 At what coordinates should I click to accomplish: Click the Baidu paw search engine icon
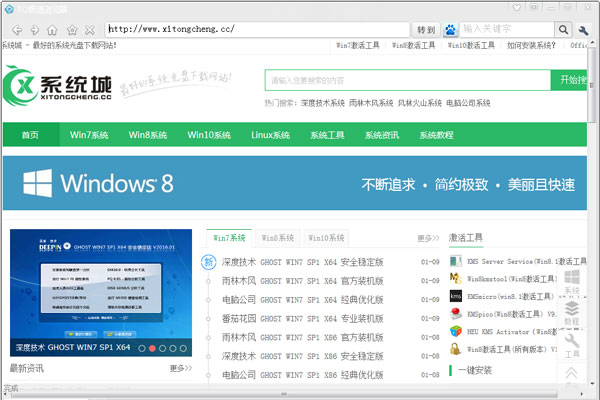click(x=451, y=29)
